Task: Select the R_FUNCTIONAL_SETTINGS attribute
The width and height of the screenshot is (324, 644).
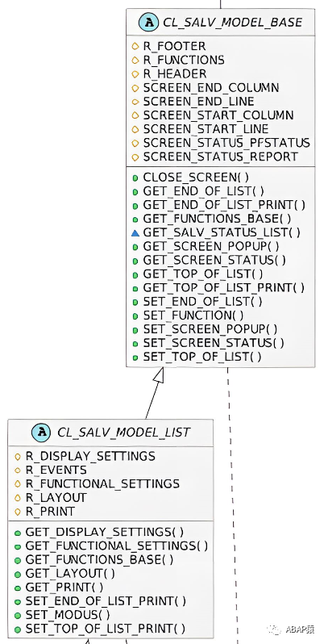Action: tap(102, 484)
